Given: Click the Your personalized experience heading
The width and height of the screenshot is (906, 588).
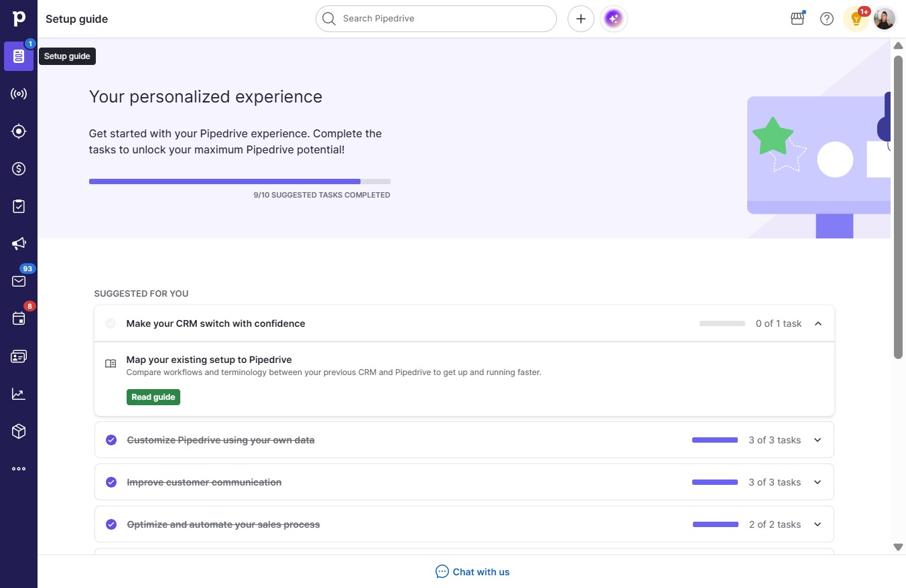Looking at the screenshot, I should click(206, 97).
